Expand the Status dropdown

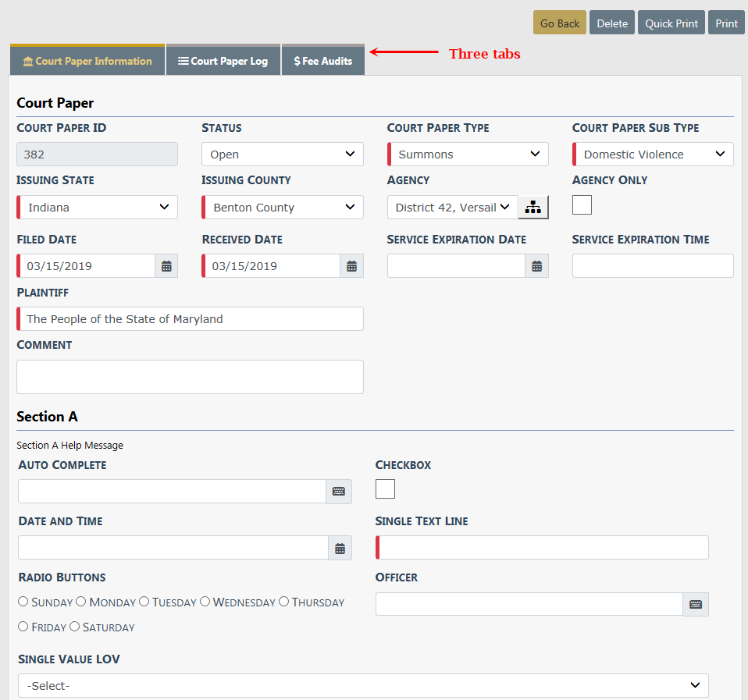282,155
